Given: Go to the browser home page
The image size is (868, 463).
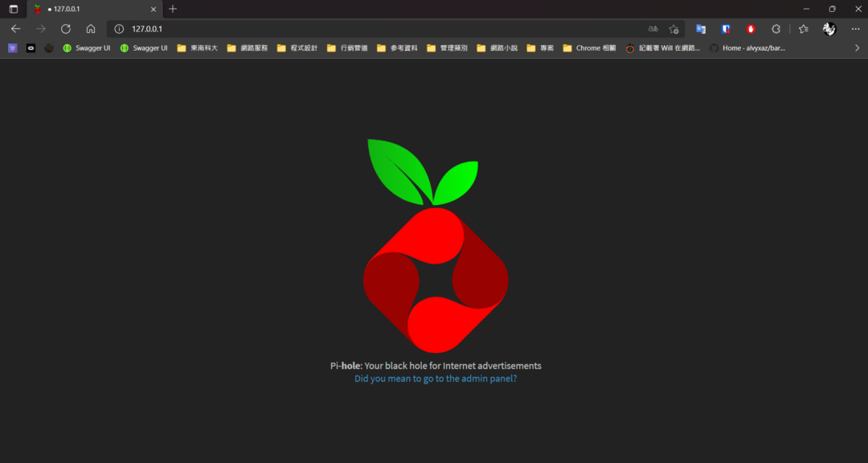Looking at the screenshot, I should tap(91, 29).
